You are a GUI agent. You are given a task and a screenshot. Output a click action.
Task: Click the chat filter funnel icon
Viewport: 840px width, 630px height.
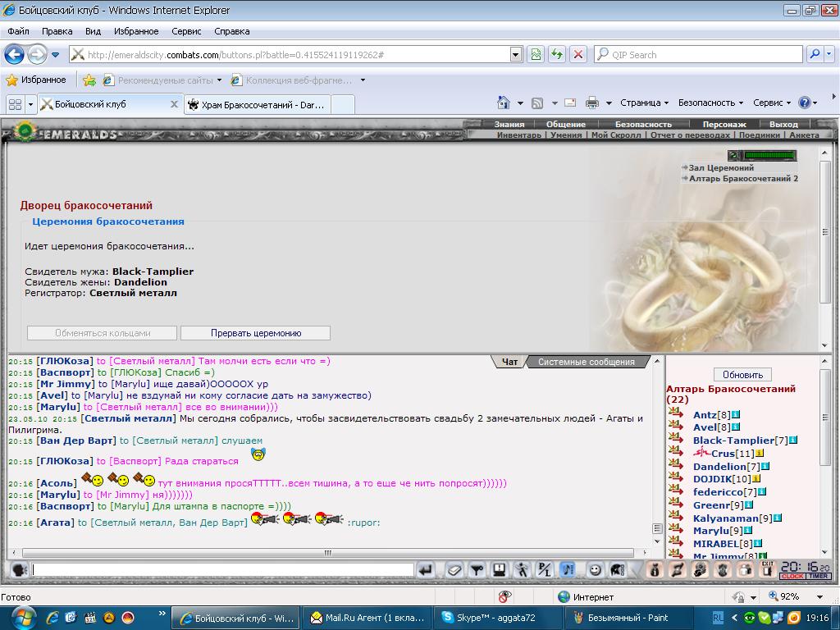(477, 569)
